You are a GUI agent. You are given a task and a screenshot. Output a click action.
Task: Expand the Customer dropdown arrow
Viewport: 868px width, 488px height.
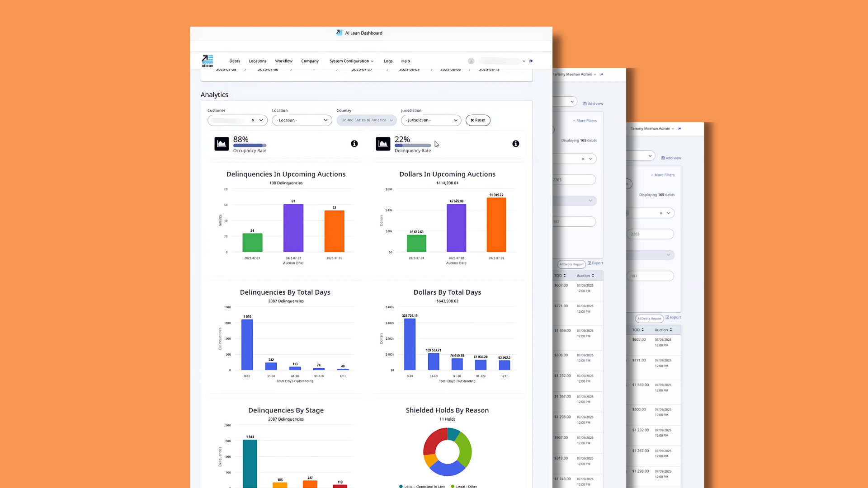tap(261, 120)
